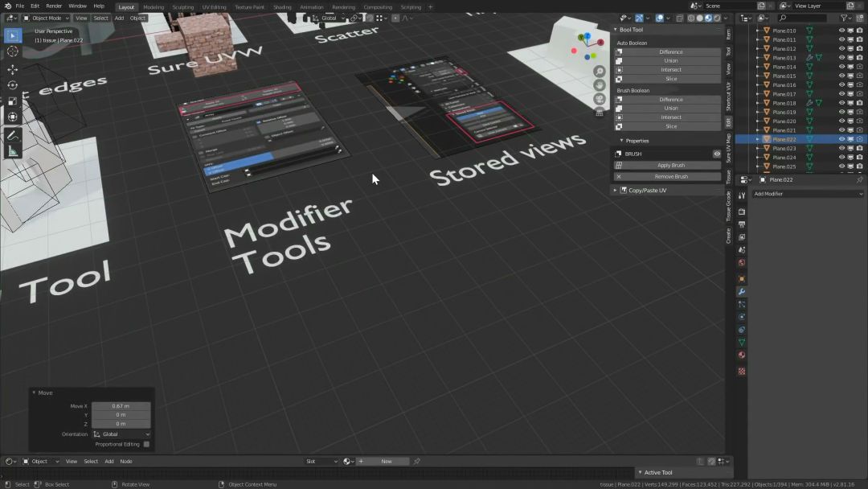This screenshot has width=868, height=489.
Task: Open the Scene properties tab icon
Action: 742,250
